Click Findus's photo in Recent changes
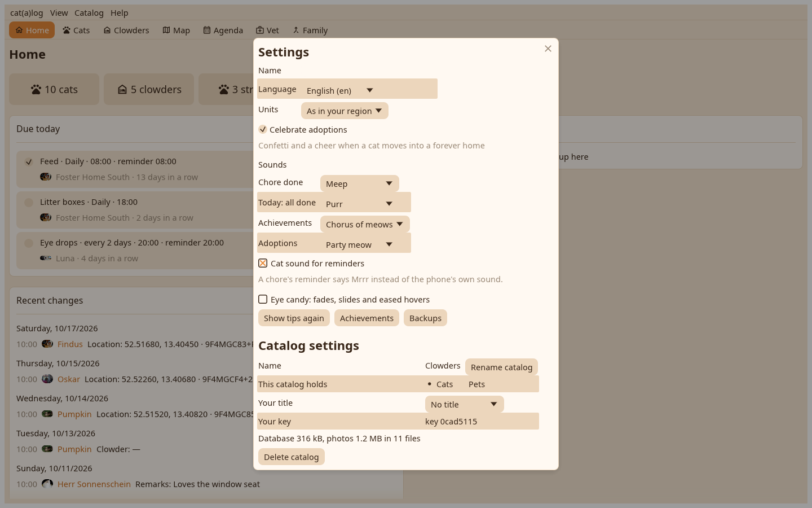812x508 pixels. click(47, 344)
